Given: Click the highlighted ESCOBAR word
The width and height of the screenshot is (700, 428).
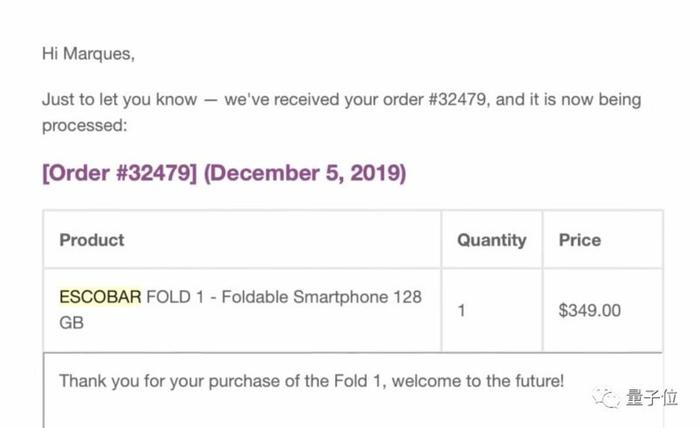Looking at the screenshot, I should click(100, 297).
